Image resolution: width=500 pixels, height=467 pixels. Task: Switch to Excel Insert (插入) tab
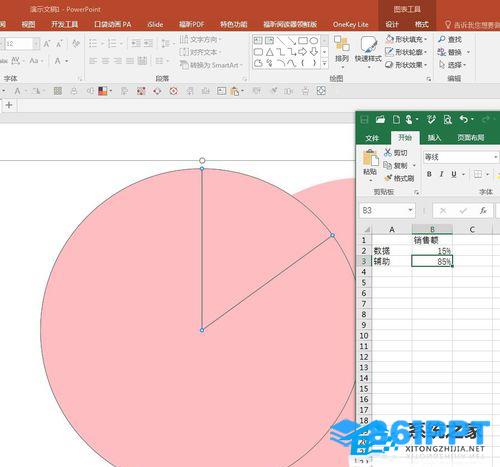[434, 138]
